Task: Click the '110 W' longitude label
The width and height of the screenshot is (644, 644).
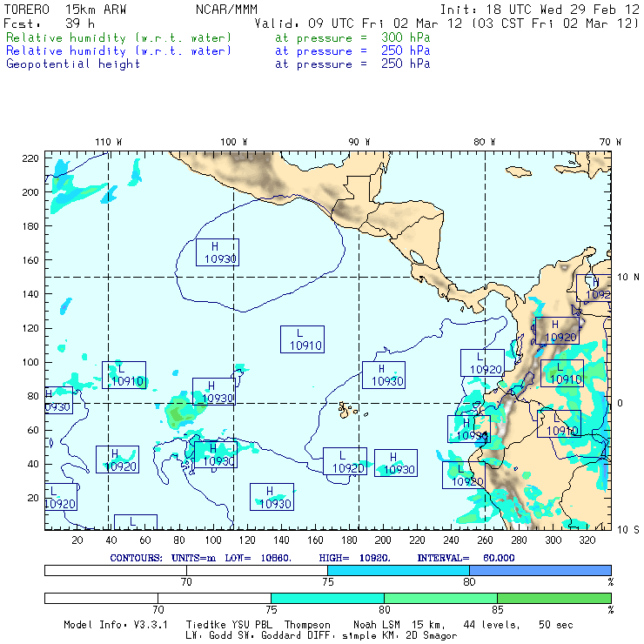Action: tap(109, 142)
